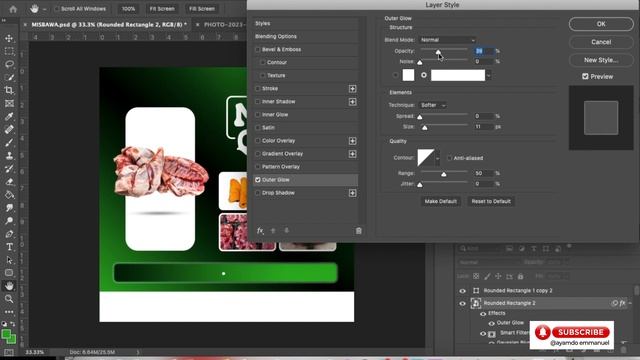The width and height of the screenshot is (640, 360).
Task: Click the Opacity slider handle
Action: click(x=438, y=52)
